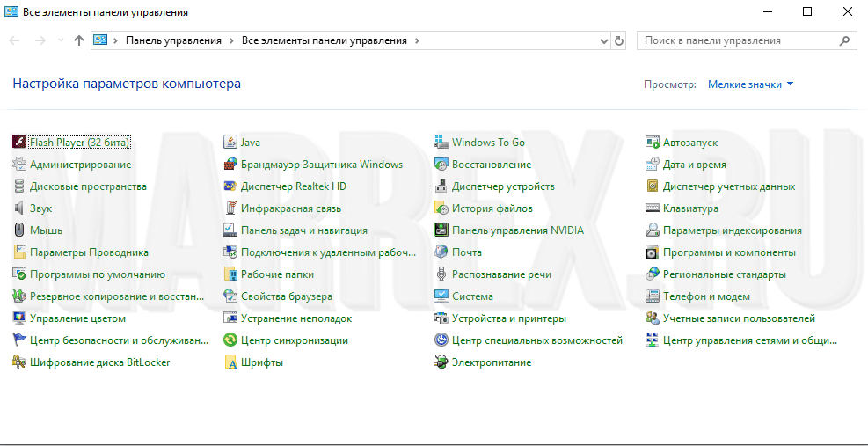This screenshot has height=446, width=868.
Task: Click the title bar control panel icon
Action: pyautogui.click(x=11, y=12)
